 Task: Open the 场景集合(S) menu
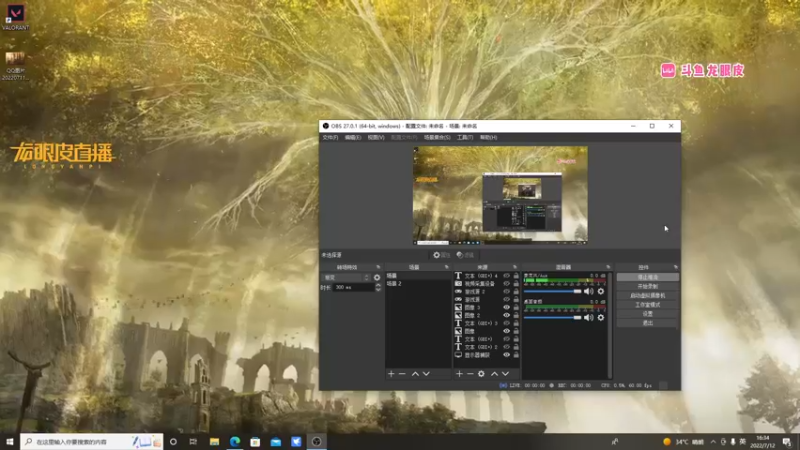pyautogui.click(x=437, y=137)
